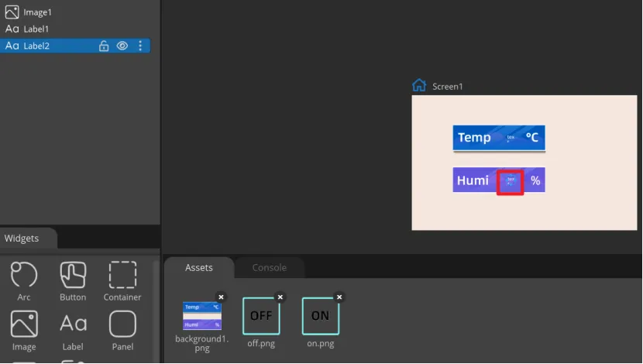Delete the off.png asset
Viewport: 643px width, 364px height.
[x=280, y=297]
